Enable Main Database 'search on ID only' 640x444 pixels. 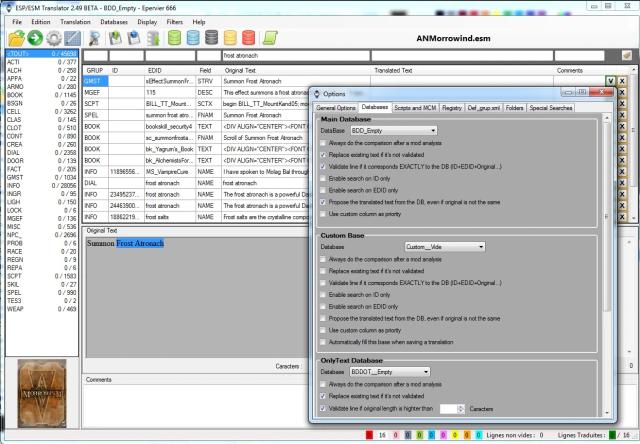coord(323,179)
